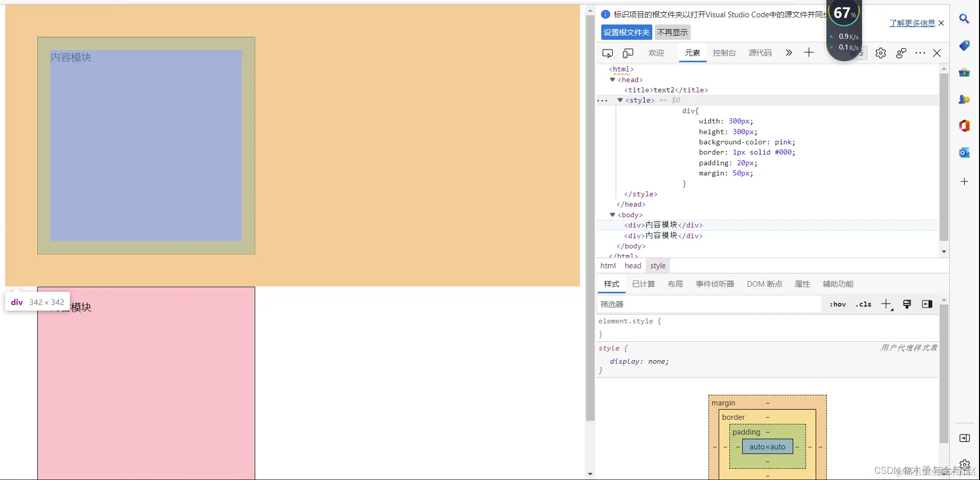The width and height of the screenshot is (980, 480).
Task: Open Edge sidebar settings gear
Action: 965,464
